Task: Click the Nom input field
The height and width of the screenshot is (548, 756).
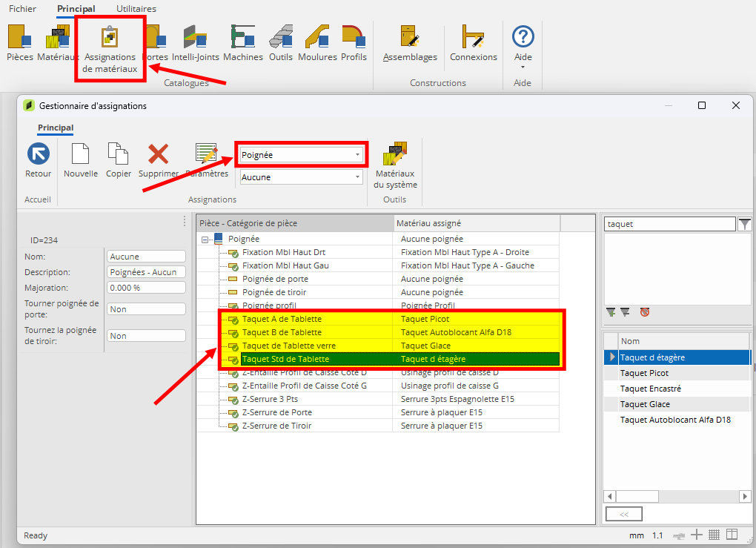Action: (x=145, y=257)
